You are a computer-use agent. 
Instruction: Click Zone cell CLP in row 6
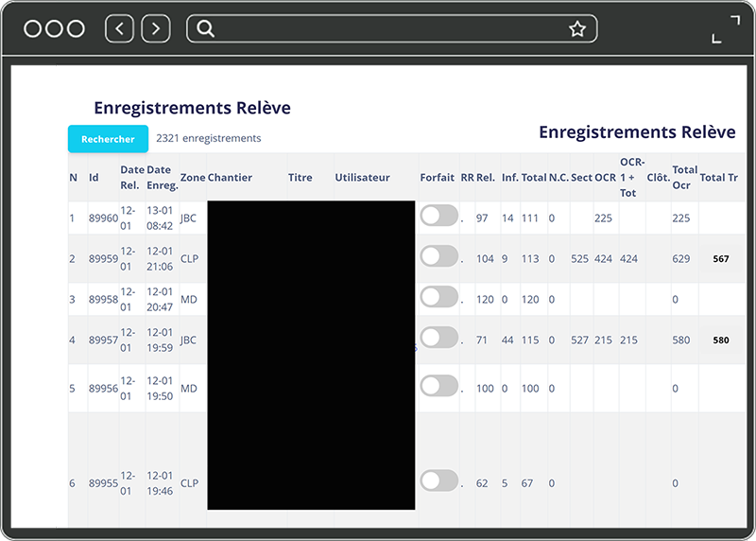pyautogui.click(x=190, y=483)
